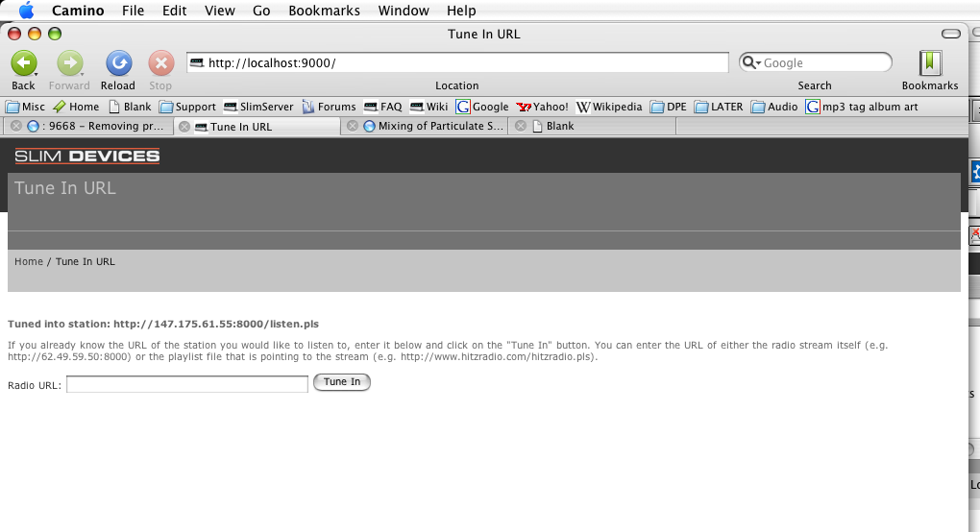The height and width of the screenshot is (532, 980).
Task: Switch to the 9668 - Removing tab
Action: pyautogui.click(x=91, y=126)
